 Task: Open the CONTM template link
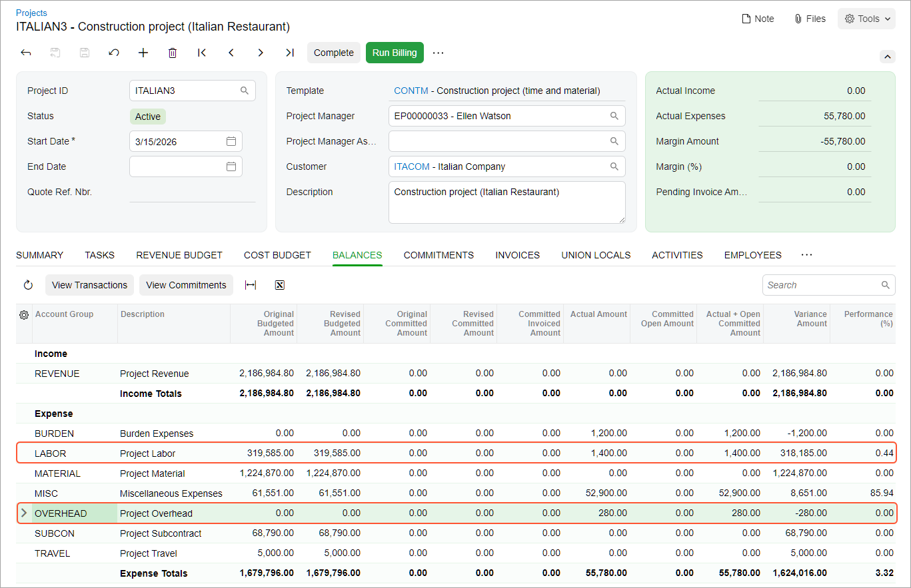pyautogui.click(x=411, y=91)
